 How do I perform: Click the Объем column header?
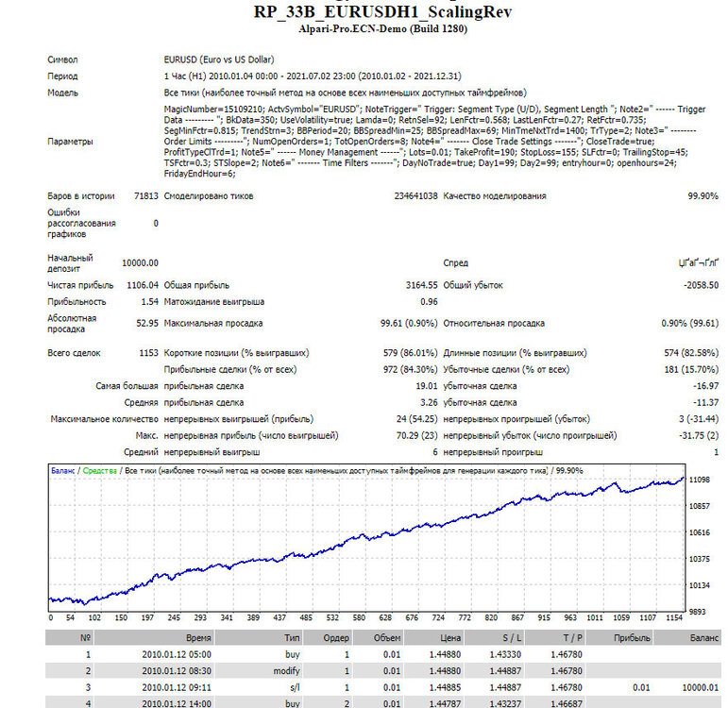378,638
